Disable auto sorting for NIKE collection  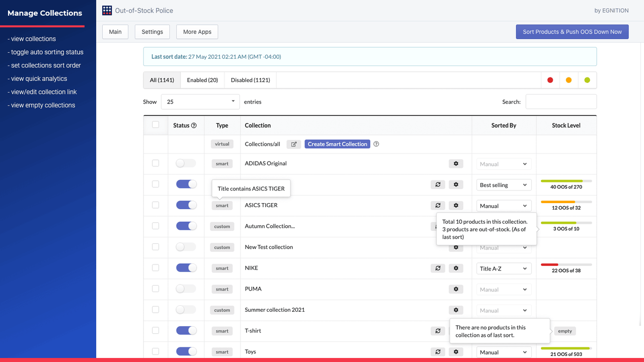tap(186, 267)
